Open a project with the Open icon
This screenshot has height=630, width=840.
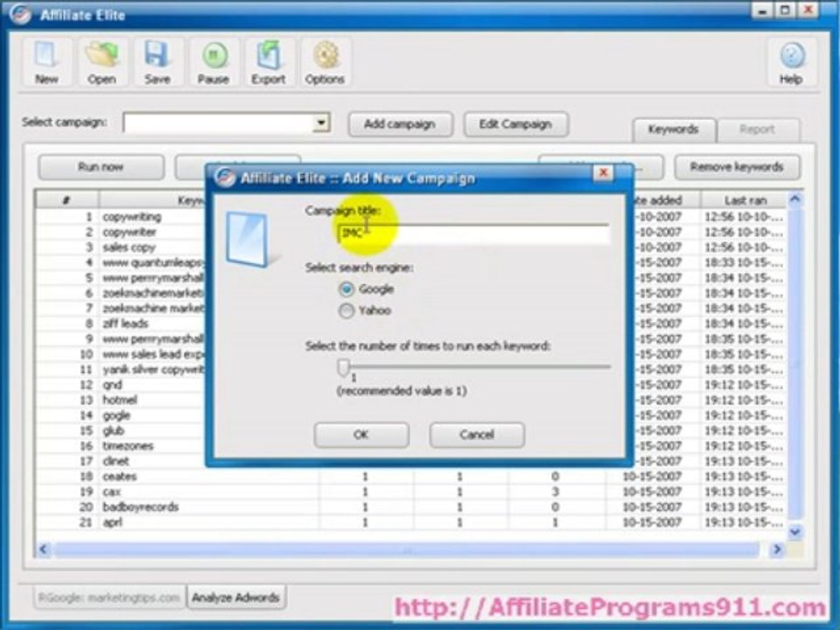(101, 62)
